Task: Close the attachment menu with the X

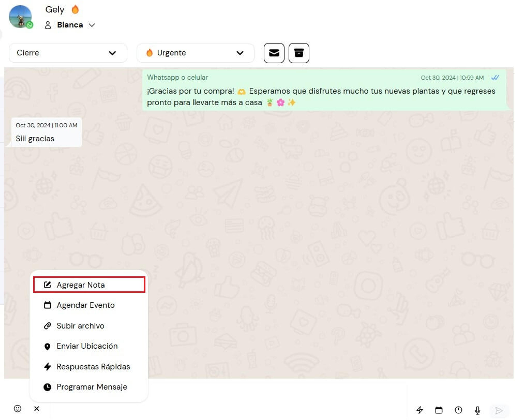Action: [36, 409]
